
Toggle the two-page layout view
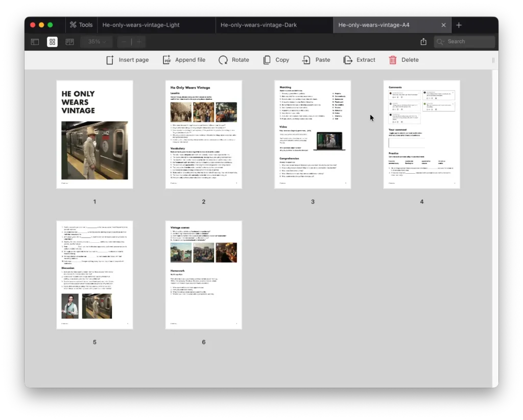(x=69, y=42)
